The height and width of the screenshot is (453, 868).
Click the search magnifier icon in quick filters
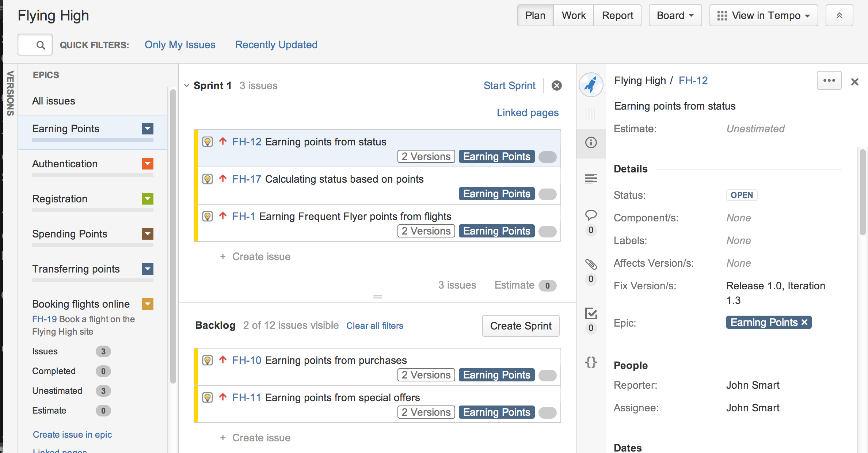coord(41,45)
